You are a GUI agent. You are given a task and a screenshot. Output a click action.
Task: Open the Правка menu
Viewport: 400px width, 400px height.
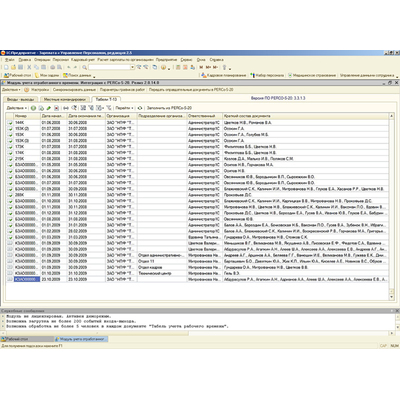(25, 60)
